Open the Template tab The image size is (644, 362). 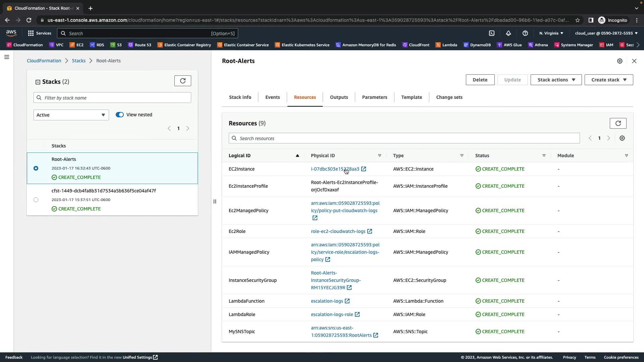pos(412,97)
